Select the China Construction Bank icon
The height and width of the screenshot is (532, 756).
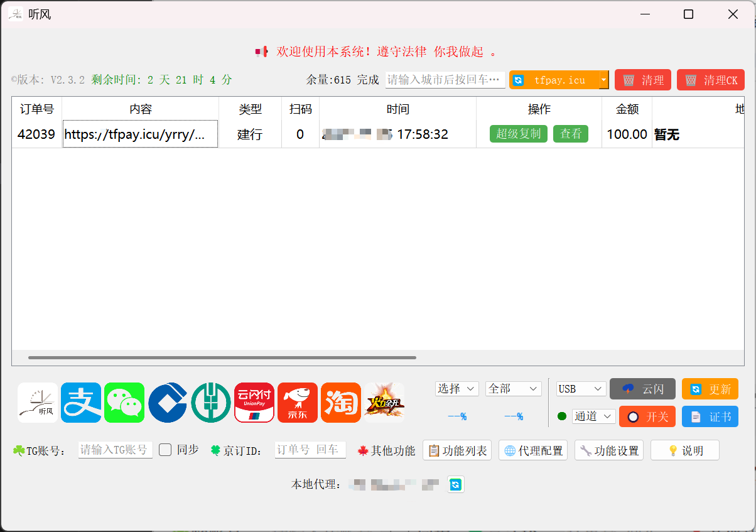(x=168, y=403)
